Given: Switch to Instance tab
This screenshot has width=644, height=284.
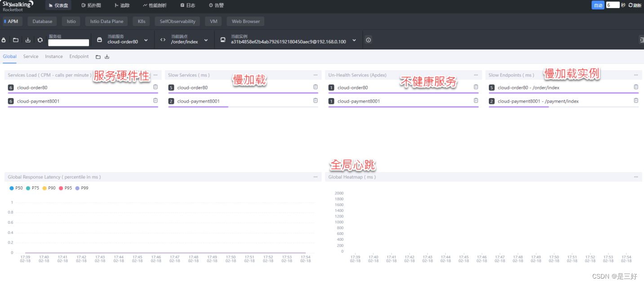Looking at the screenshot, I should click(x=54, y=57).
